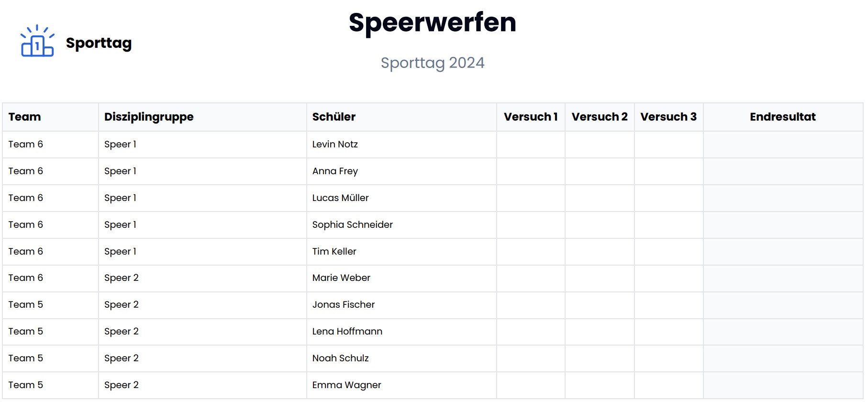Click Versuch 1 cell for Levin Notz
Viewport: 868px width, 402px height.
pyautogui.click(x=531, y=145)
